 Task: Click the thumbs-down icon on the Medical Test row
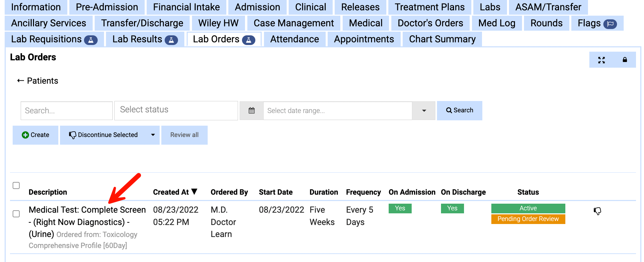coord(597,211)
